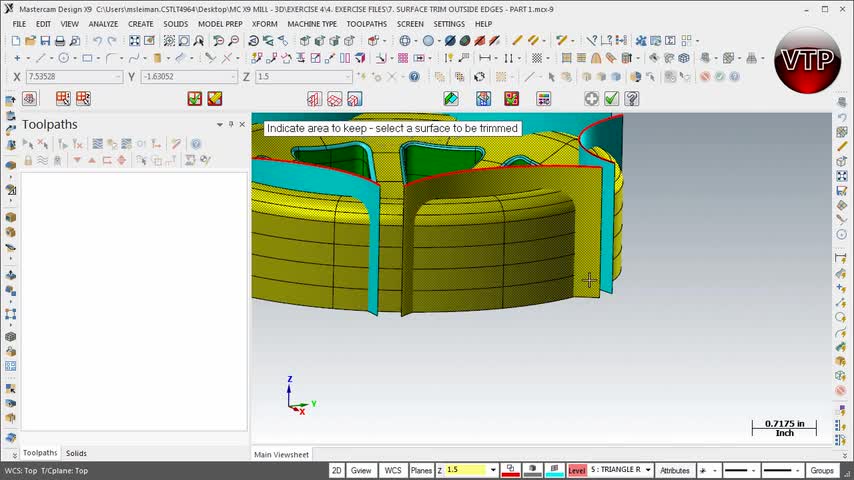
Task: Open the line style dropdown
Action: tap(753, 470)
